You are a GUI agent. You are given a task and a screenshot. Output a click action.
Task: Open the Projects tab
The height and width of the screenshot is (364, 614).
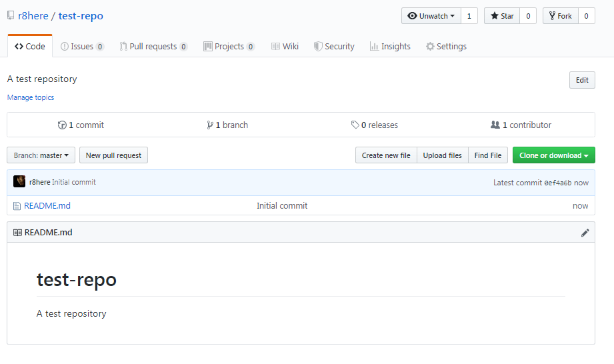(x=229, y=47)
